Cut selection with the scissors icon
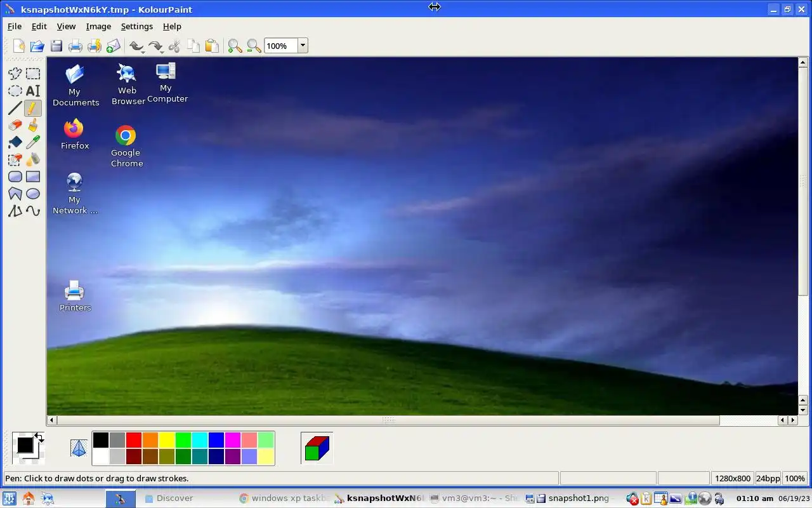812x508 pixels. click(174, 46)
